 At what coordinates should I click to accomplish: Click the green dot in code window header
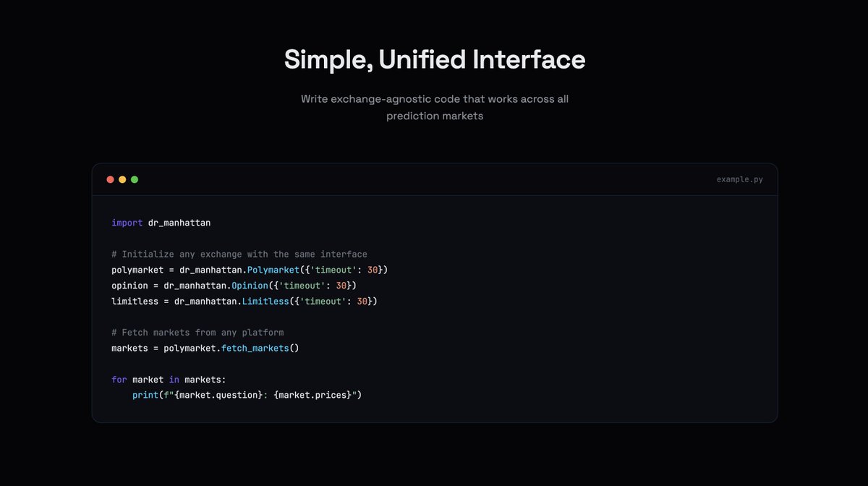[x=135, y=179]
